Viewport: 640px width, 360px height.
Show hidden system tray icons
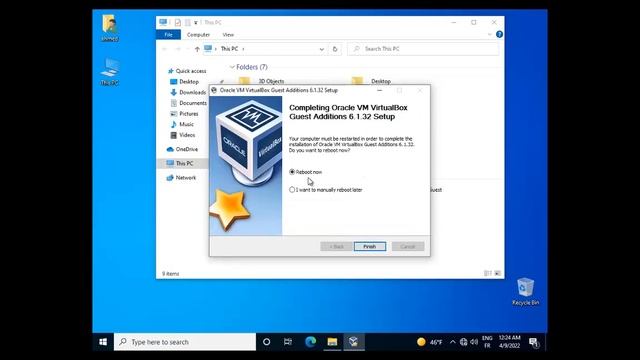click(453, 342)
